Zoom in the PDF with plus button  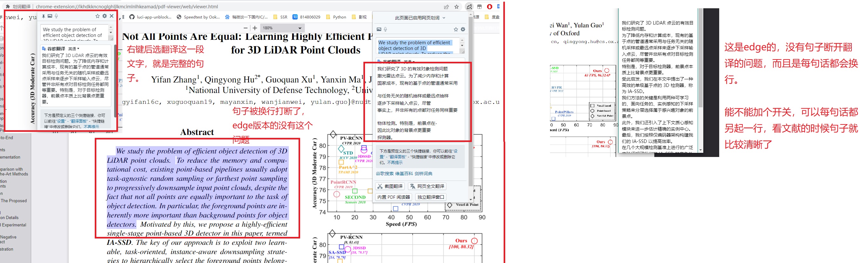click(255, 28)
